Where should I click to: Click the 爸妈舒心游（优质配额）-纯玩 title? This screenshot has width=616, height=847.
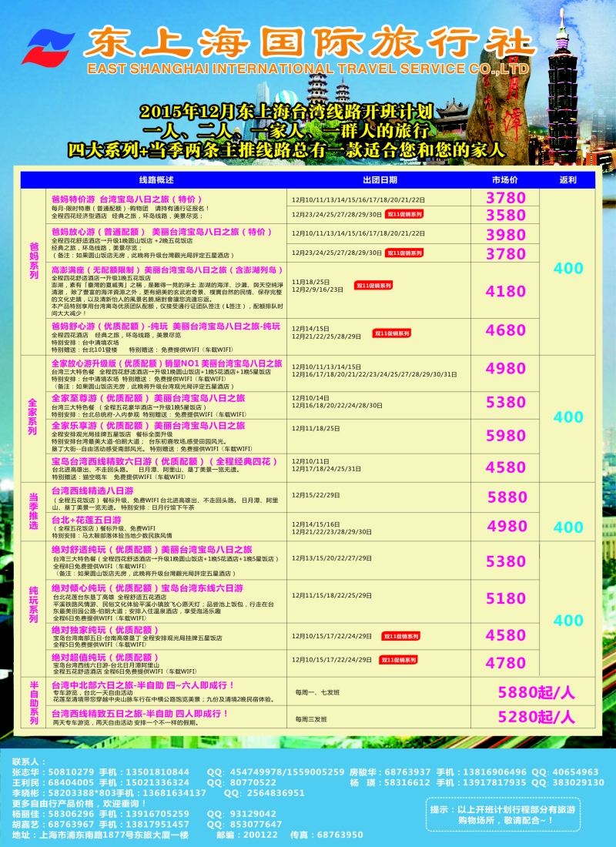[x=166, y=326]
